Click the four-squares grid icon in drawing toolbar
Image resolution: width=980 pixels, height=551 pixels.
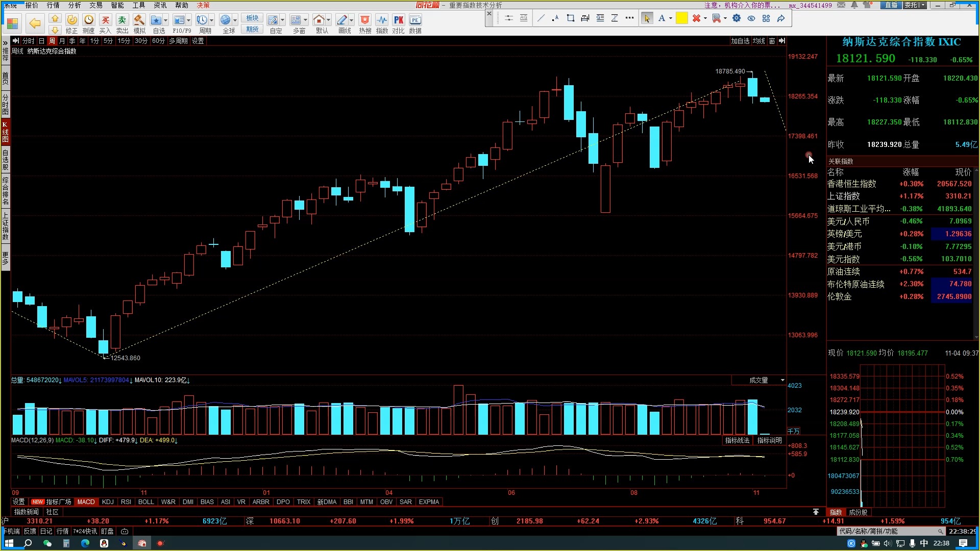[x=766, y=18]
